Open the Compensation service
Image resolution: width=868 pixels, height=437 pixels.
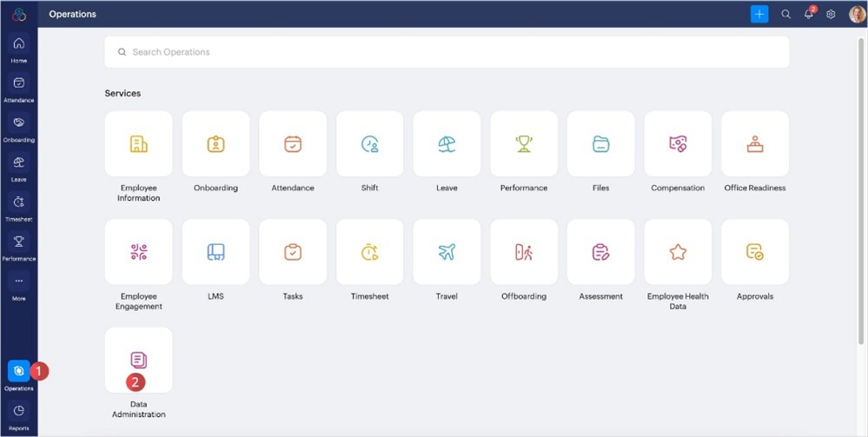point(678,144)
